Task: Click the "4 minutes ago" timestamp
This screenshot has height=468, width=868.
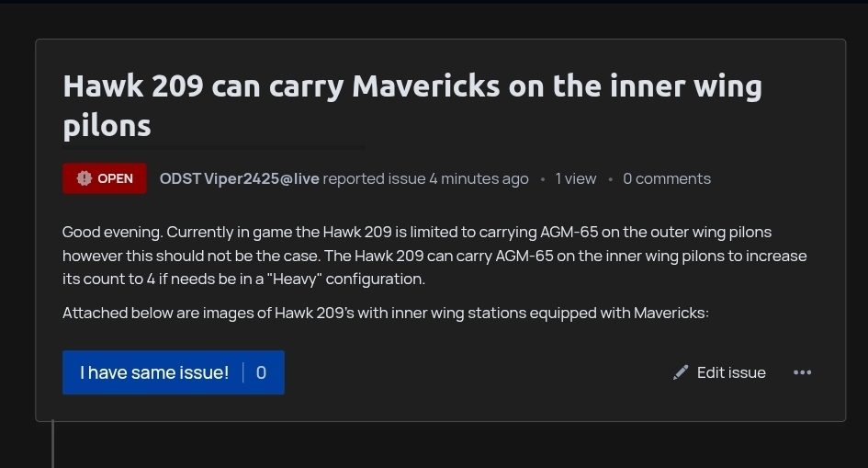Action: [x=479, y=178]
